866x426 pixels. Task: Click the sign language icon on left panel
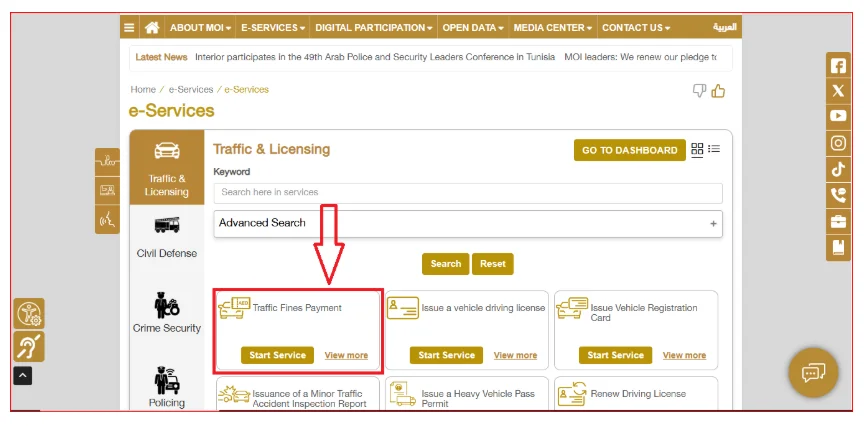107,219
